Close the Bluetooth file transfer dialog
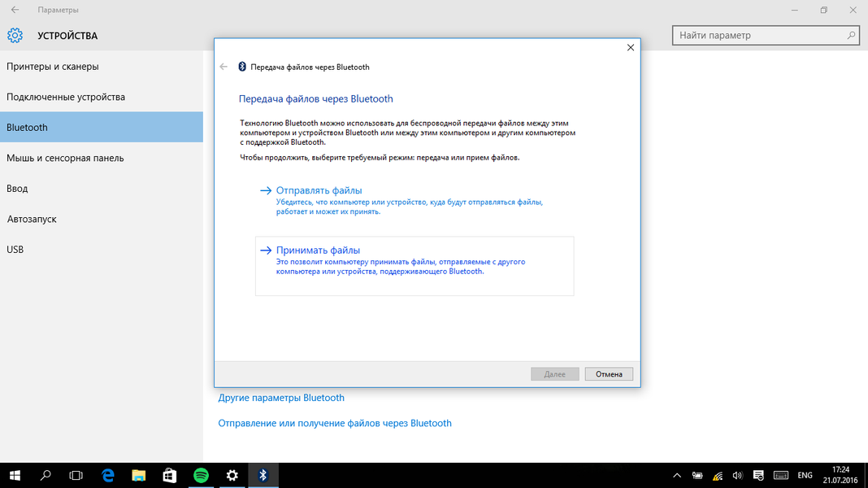Screen dimensions: 868x488 pyautogui.click(x=631, y=48)
